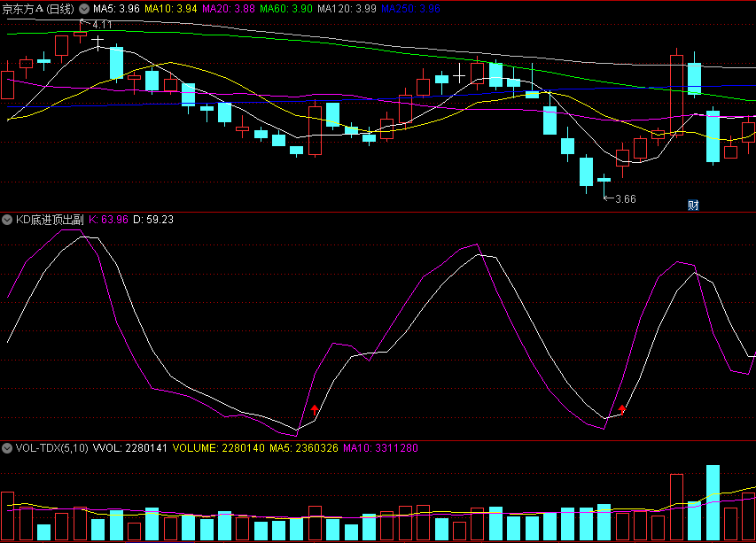756x543 pixels.
Task: Click the MA60: 3.90 label
Action: [286, 9]
